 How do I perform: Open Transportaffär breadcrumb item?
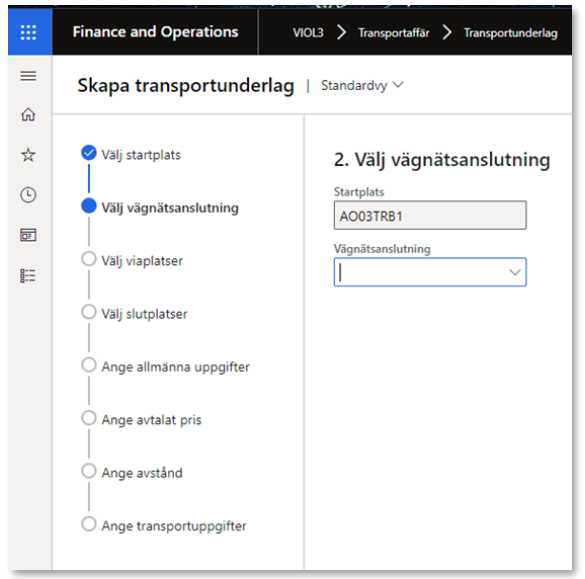tap(394, 33)
